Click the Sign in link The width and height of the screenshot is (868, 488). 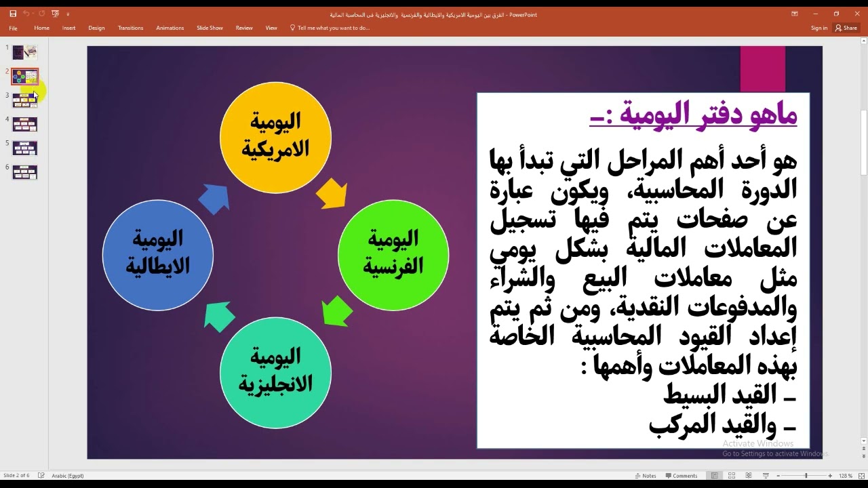pyautogui.click(x=819, y=28)
